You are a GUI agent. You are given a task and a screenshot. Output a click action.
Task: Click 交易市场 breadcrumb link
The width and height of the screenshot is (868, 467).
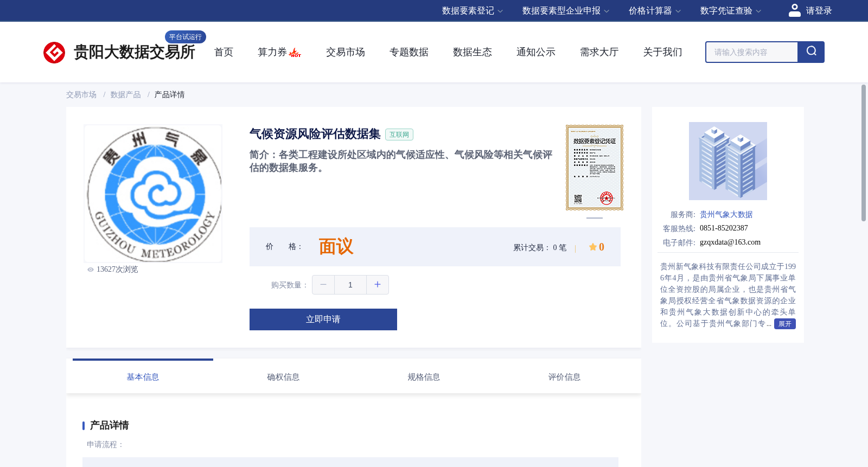pyautogui.click(x=81, y=95)
